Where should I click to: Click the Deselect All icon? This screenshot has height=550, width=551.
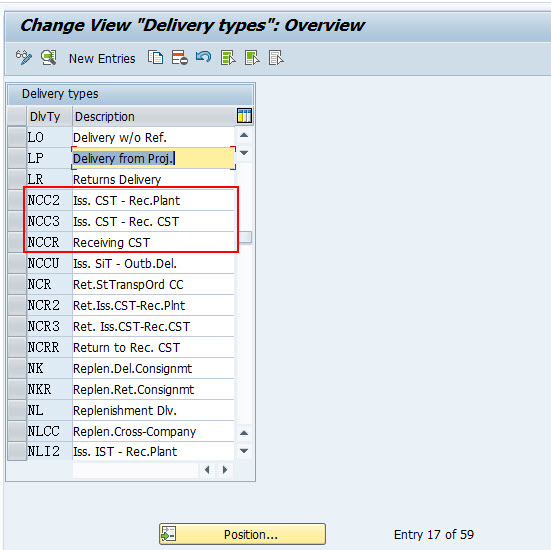click(276, 58)
